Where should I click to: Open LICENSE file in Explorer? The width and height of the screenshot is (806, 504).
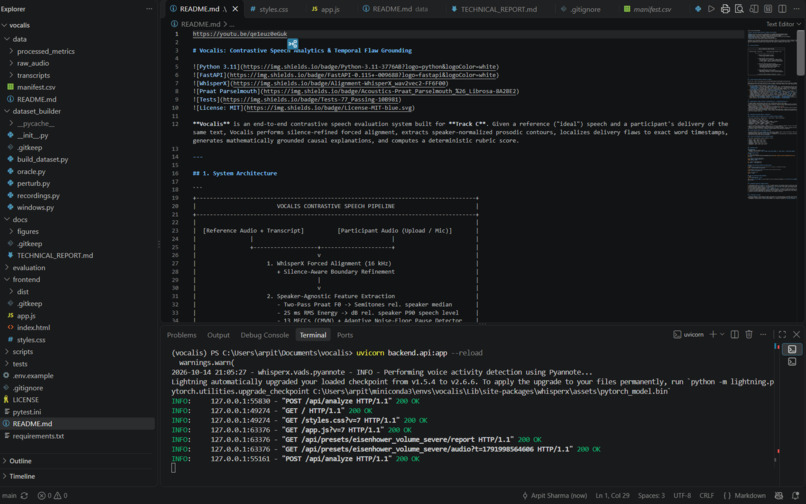[x=26, y=400]
